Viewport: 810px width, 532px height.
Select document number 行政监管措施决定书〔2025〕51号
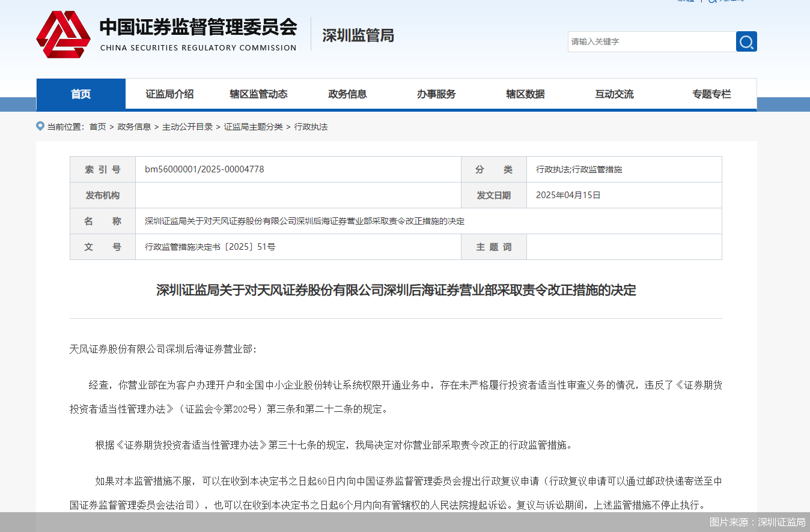210,247
